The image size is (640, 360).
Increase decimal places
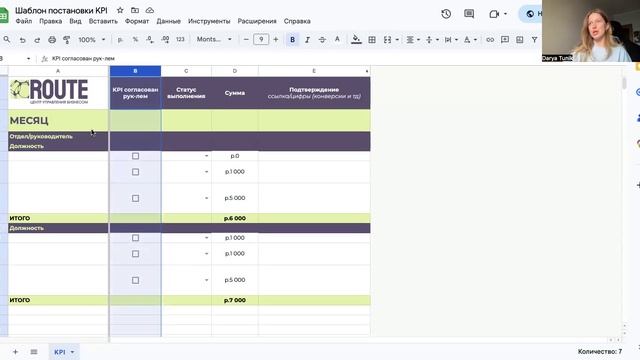pyautogui.click(x=165, y=40)
